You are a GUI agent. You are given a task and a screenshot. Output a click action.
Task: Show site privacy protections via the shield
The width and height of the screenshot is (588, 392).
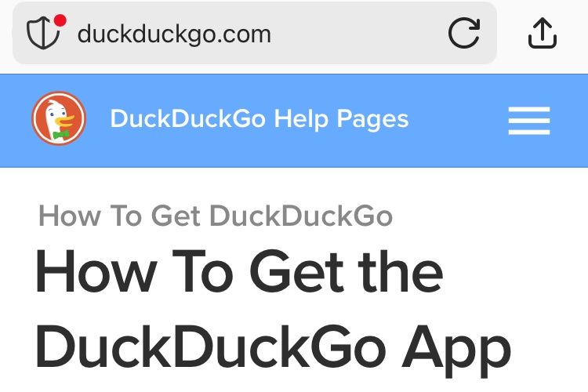point(43,33)
